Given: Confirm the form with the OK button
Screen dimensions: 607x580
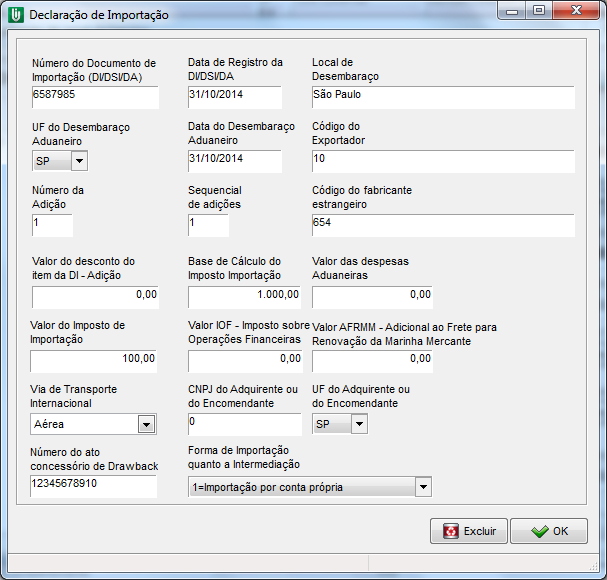Looking at the screenshot, I should point(548,531).
